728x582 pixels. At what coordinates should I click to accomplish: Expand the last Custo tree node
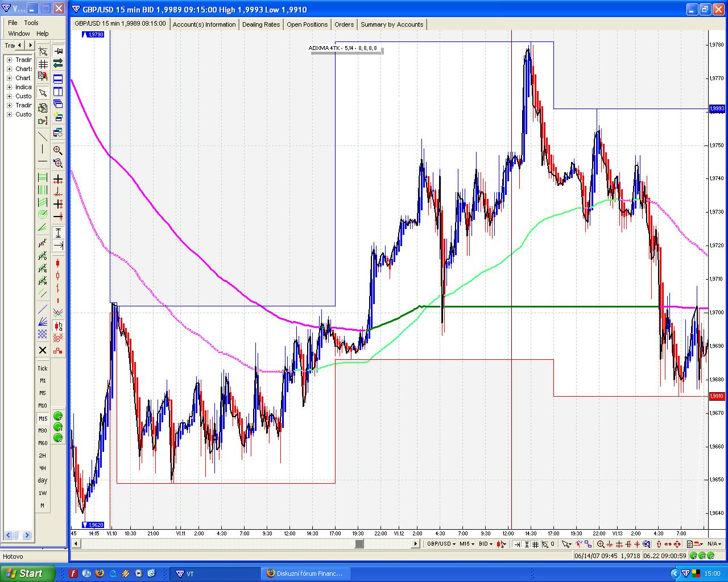point(9,114)
